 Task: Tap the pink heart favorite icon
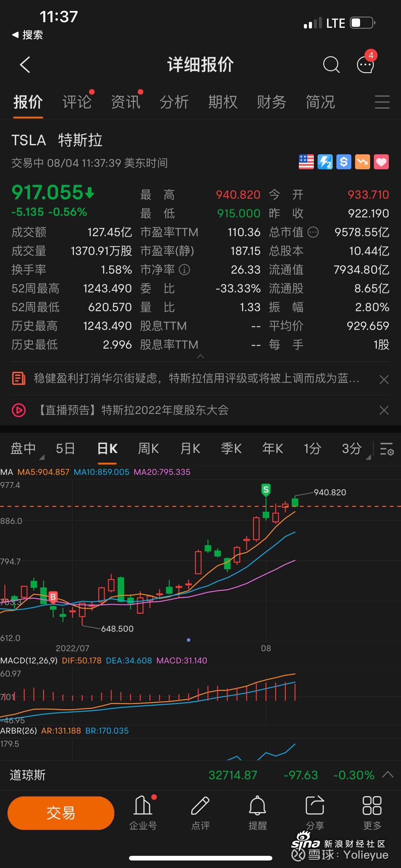coord(381,162)
